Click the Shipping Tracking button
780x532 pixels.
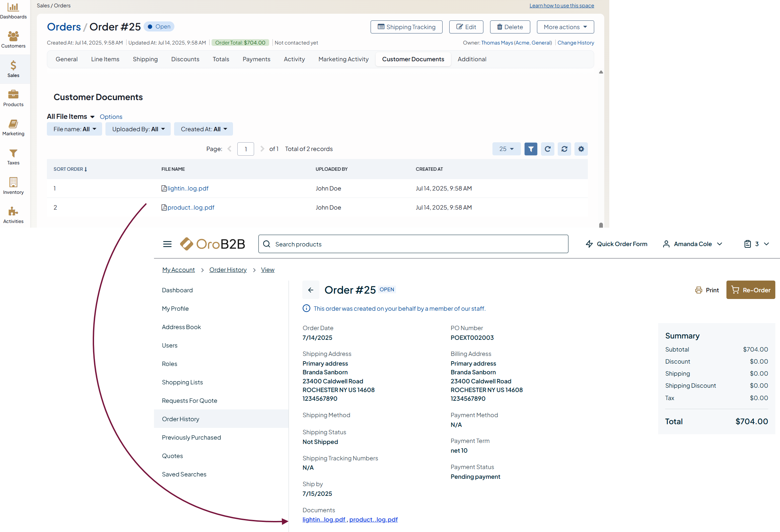(406, 27)
